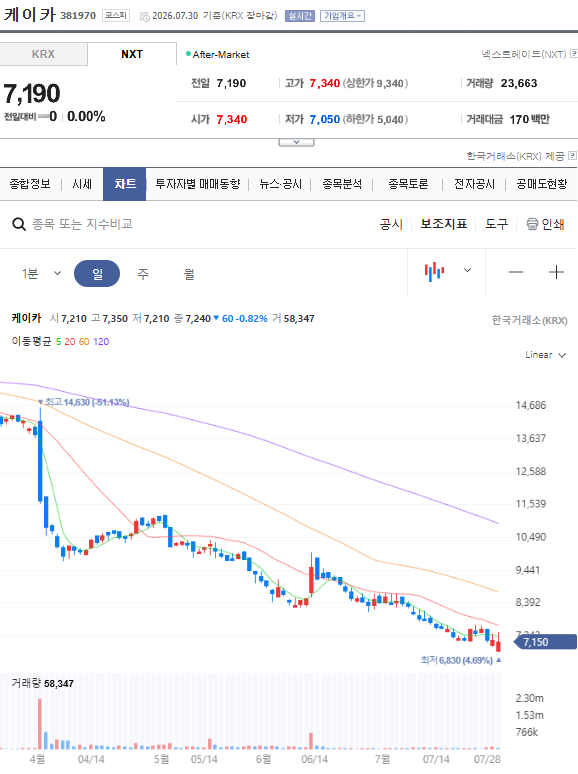Click the 14,686 price axis label
578x774 pixels.
(x=531, y=406)
